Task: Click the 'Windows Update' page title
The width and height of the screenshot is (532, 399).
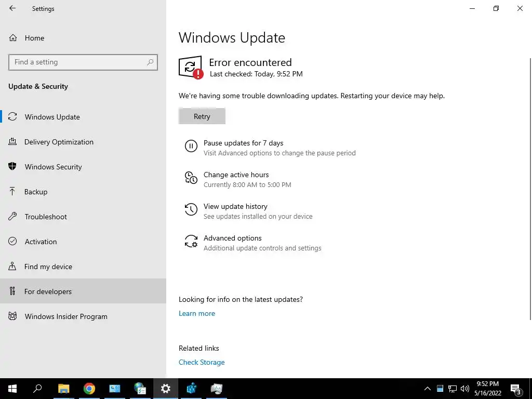Action: tap(232, 37)
